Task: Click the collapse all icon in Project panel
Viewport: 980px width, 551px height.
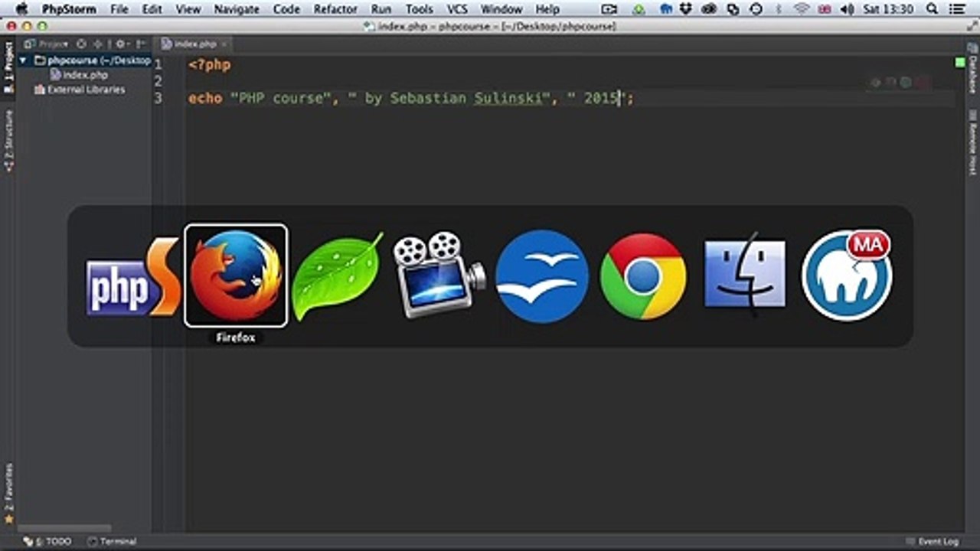Action: coord(98,44)
